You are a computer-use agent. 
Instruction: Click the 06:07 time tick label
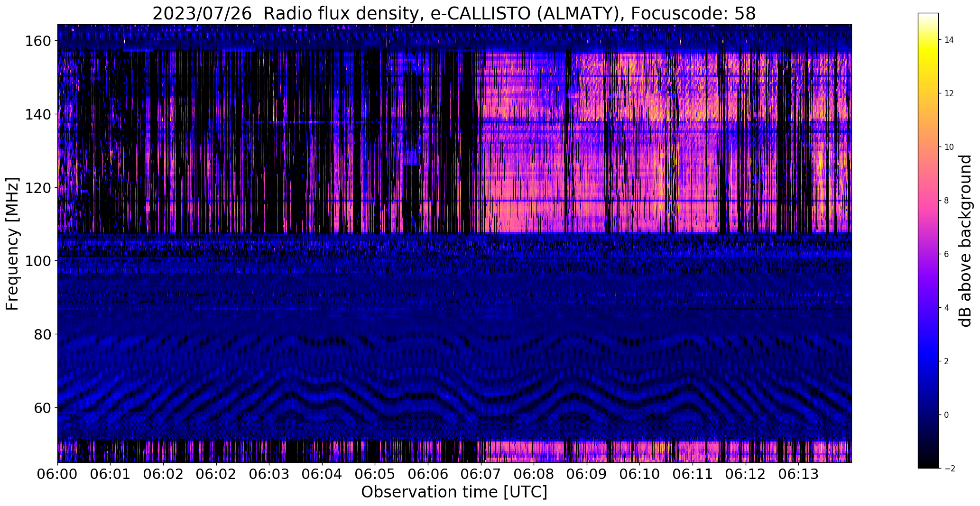[x=481, y=474]
